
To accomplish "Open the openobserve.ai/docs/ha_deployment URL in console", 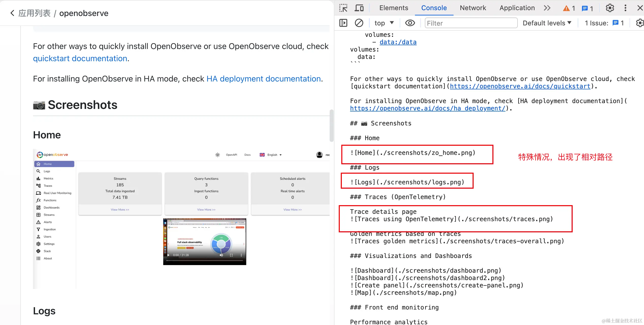I will 428,108.
